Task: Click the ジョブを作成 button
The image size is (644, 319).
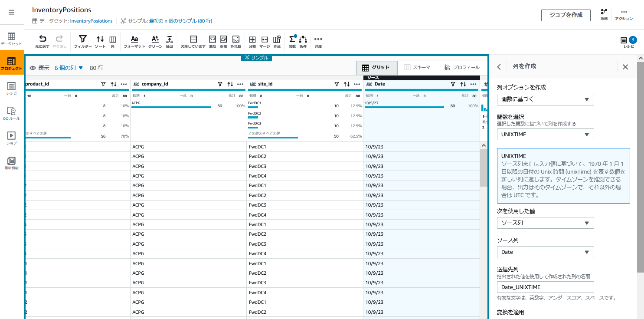Action: point(566,15)
